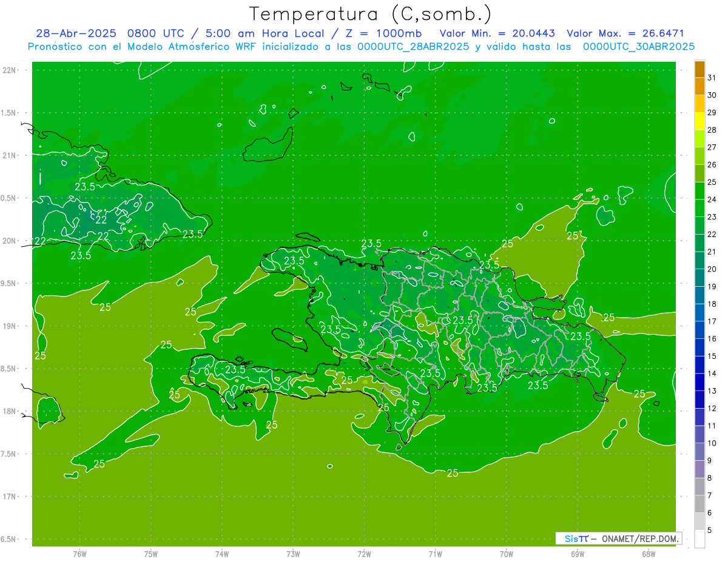Screen dimensions: 728x562
Task: Click the 1.5N latitude label
Action: coord(9,113)
